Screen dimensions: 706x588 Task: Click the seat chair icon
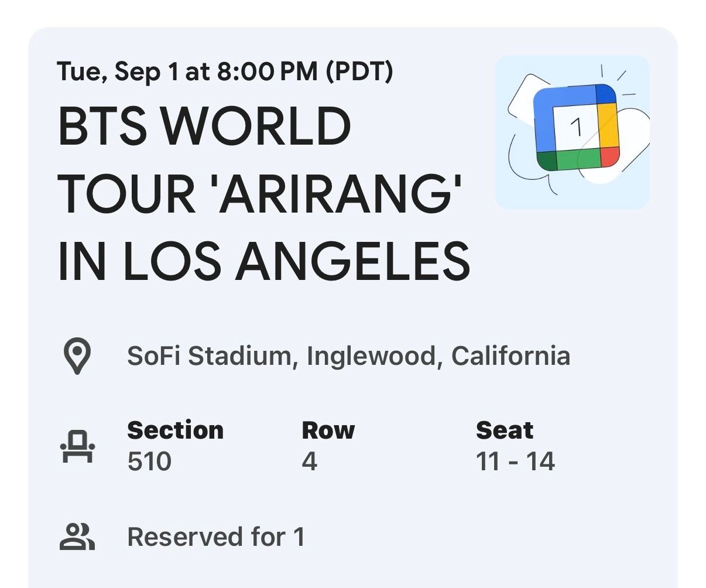pos(78,446)
